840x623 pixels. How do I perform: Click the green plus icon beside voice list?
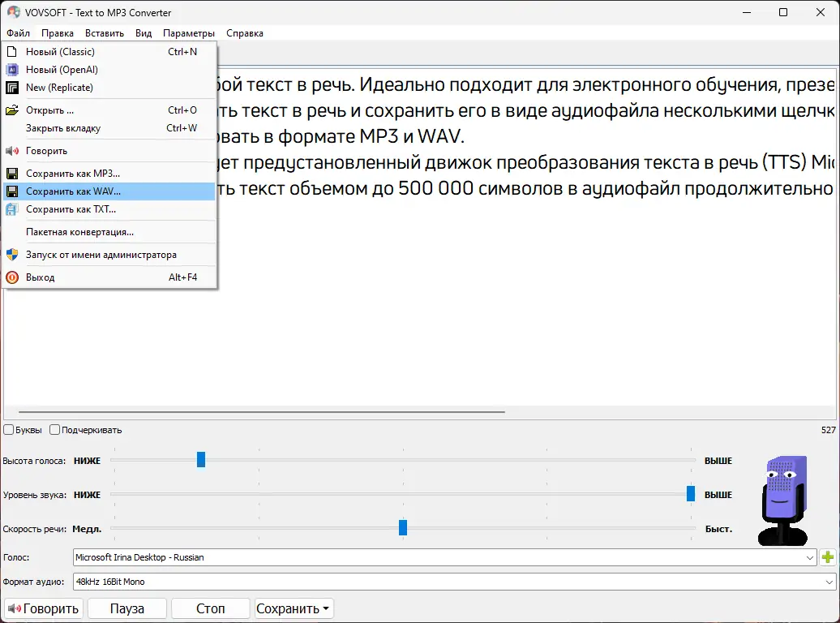tap(828, 557)
